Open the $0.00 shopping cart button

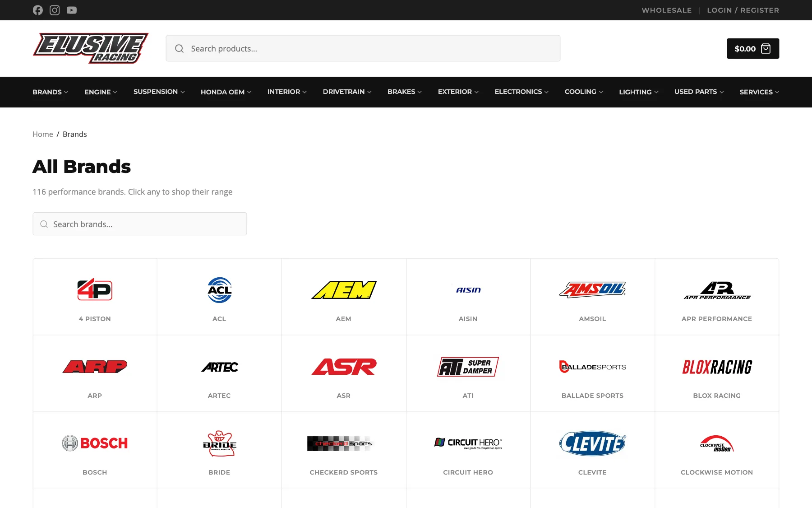tap(752, 48)
